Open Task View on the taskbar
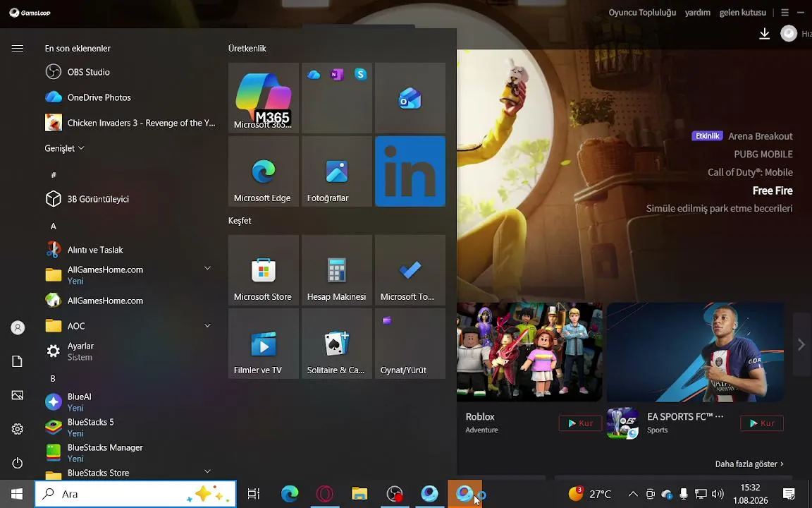 tap(254, 494)
